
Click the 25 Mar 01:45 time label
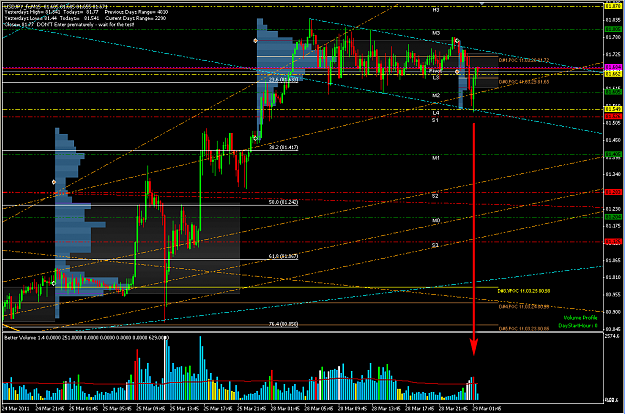pyautogui.click(x=84, y=408)
